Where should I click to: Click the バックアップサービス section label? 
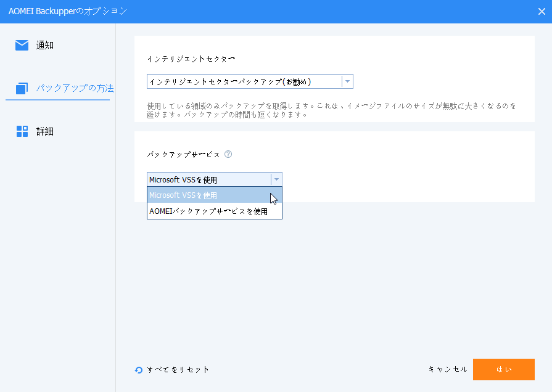click(184, 155)
